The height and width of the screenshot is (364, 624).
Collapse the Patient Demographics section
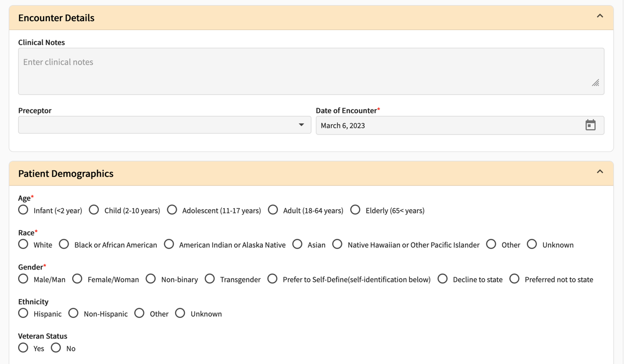(600, 171)
